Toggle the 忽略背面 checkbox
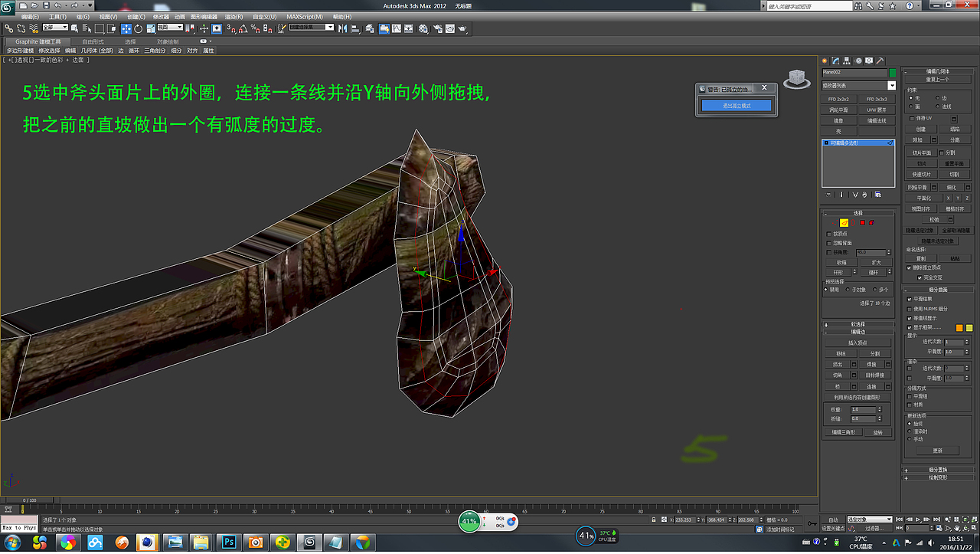 pos(829,243)
